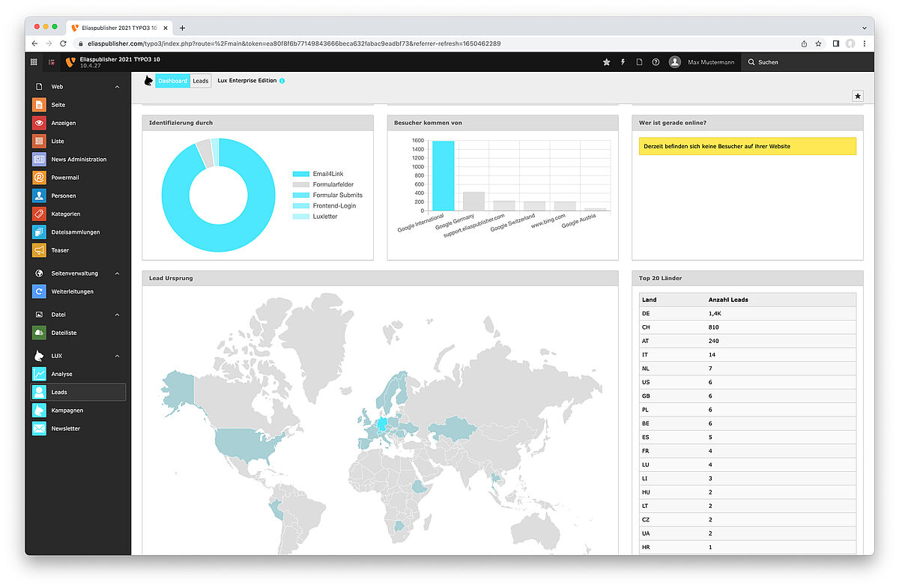899x588 pixels.
Task: Switch to the Leads tab
Action: (x=201, y=81)
